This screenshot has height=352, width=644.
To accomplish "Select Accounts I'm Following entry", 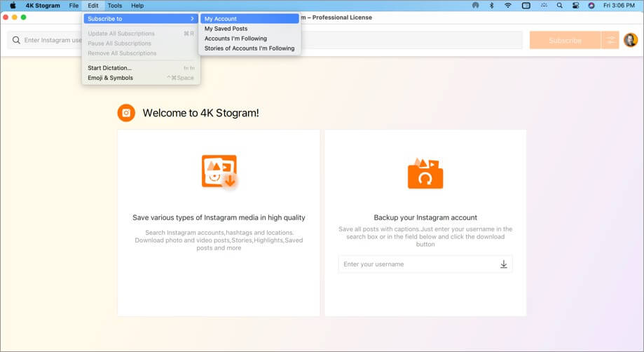I will (x=249, y=38).
